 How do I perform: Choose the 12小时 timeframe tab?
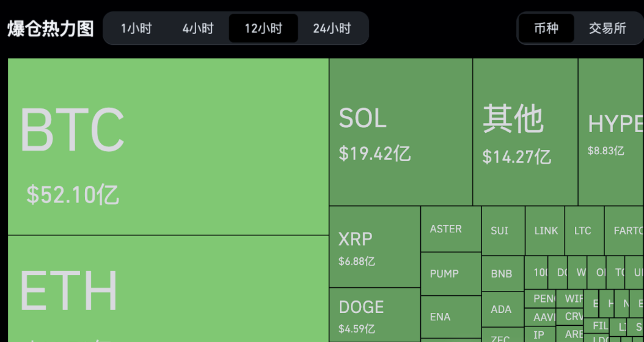tap(263, 28)
